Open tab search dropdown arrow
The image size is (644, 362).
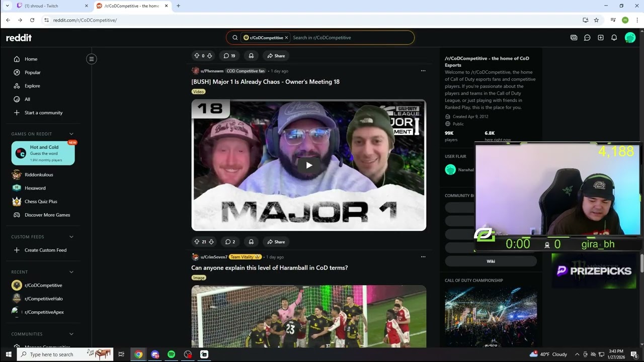(7, 6)
